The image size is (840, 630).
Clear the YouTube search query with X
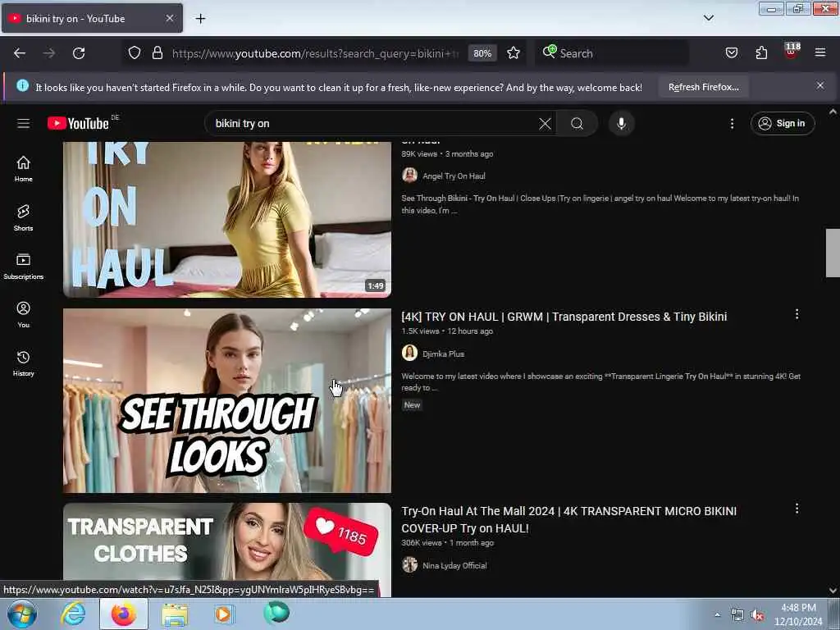545,124
